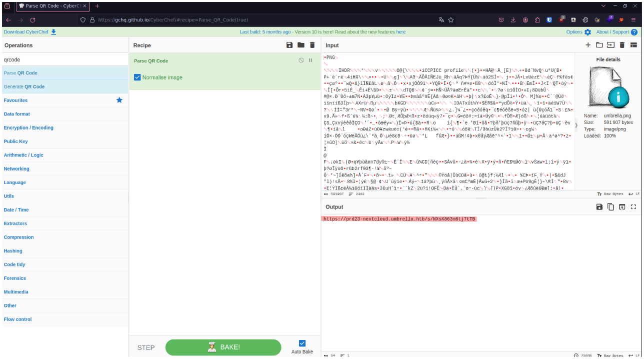Screen dimensions: 644x359
Task: Open the Extractors category
Action: [x=64, y=223]
